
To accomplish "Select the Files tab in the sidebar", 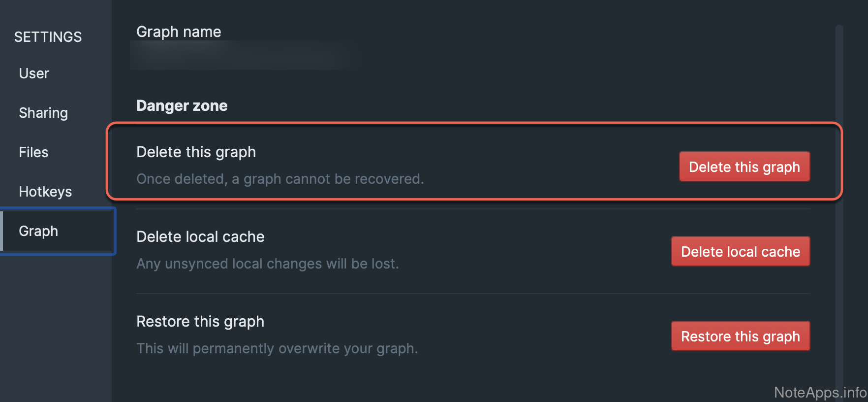I will tap(33, 152).
